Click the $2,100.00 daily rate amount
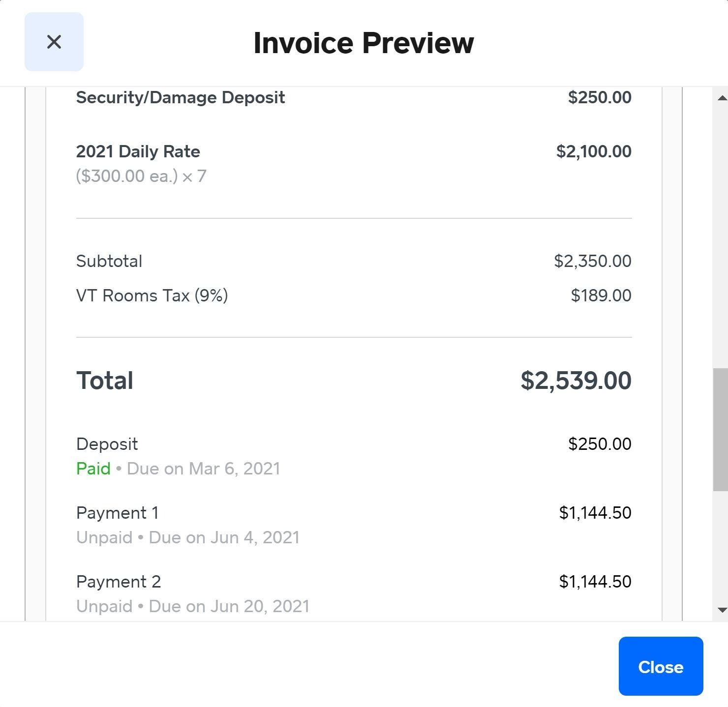 click(593, 151)
